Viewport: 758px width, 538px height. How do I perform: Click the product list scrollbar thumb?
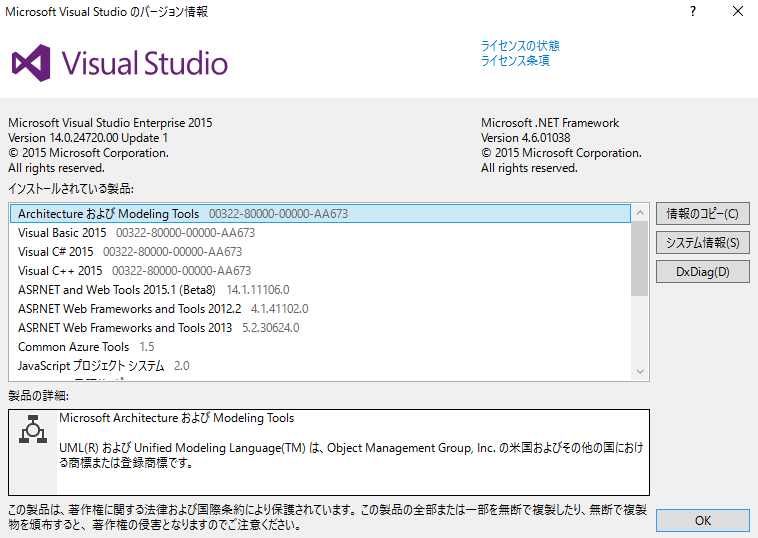640,258
